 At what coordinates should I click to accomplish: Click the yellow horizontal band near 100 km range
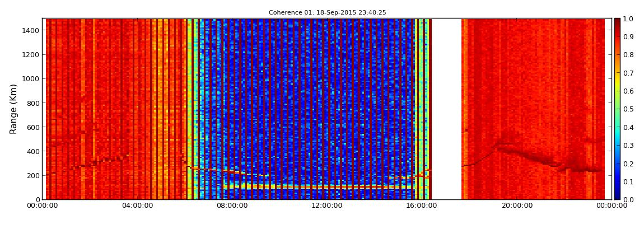(320, 187)
